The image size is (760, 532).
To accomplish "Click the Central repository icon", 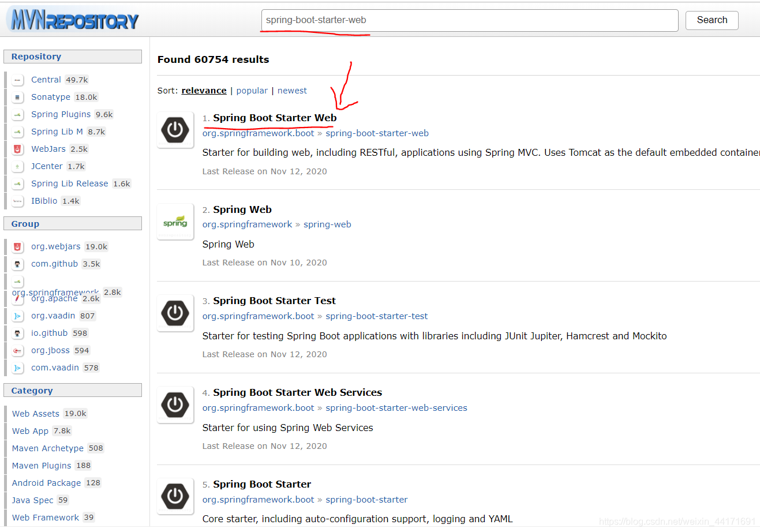I will point(17,80).
